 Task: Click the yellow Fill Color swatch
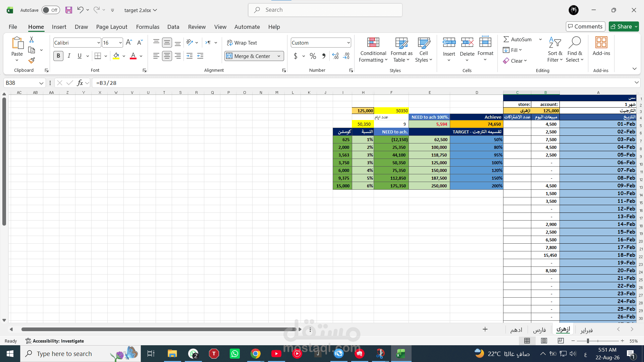point(116,56)
